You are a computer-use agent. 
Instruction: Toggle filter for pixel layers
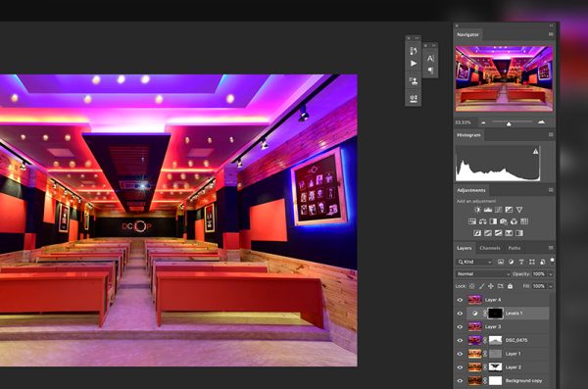(501, 262)
